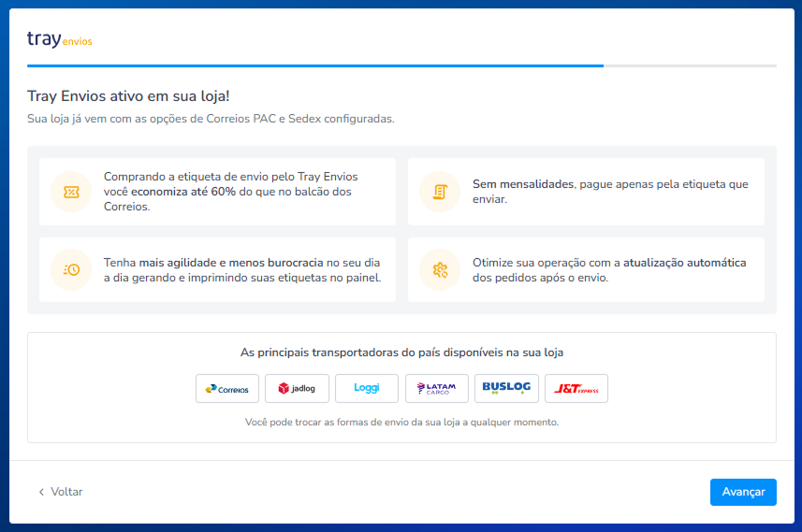Click the receipt icon beside Sem mensalidades
This screenshot has width=802, height=532.
[440, 192]
